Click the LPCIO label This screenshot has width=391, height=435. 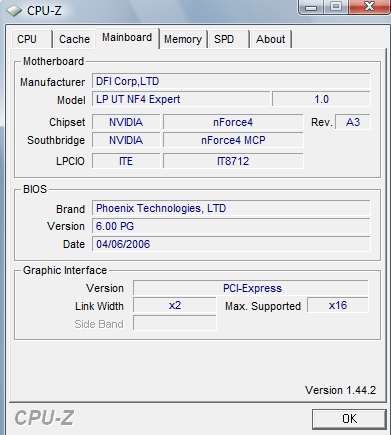click(70, 161)
